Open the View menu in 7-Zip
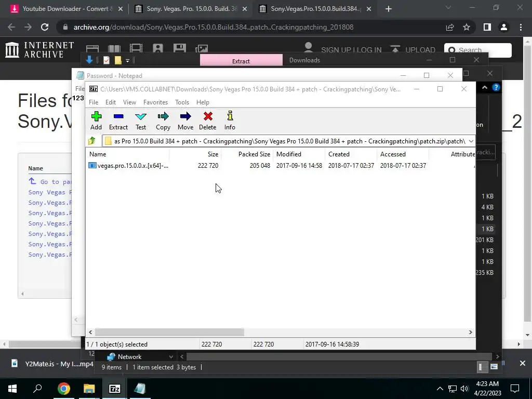This screenshot has width=532, height=399. [129, 102]
